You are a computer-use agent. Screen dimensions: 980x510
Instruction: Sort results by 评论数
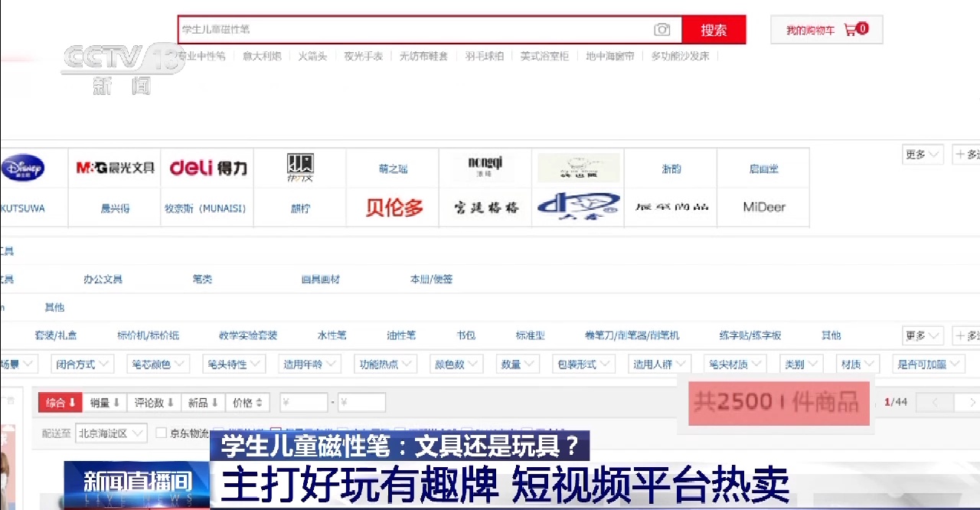click(155, 402)
